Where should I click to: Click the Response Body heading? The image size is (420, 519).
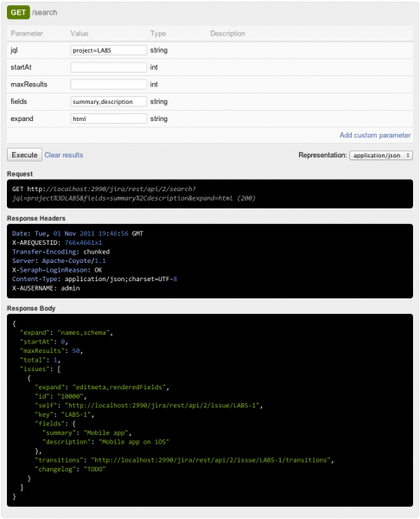point(31,308)
